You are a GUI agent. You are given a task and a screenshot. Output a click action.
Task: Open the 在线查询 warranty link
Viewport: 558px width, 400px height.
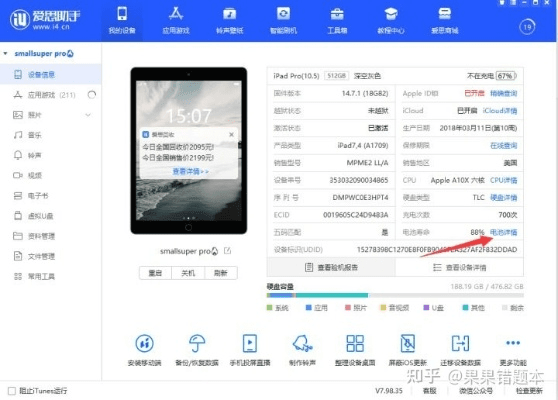[x=504, y=146]
